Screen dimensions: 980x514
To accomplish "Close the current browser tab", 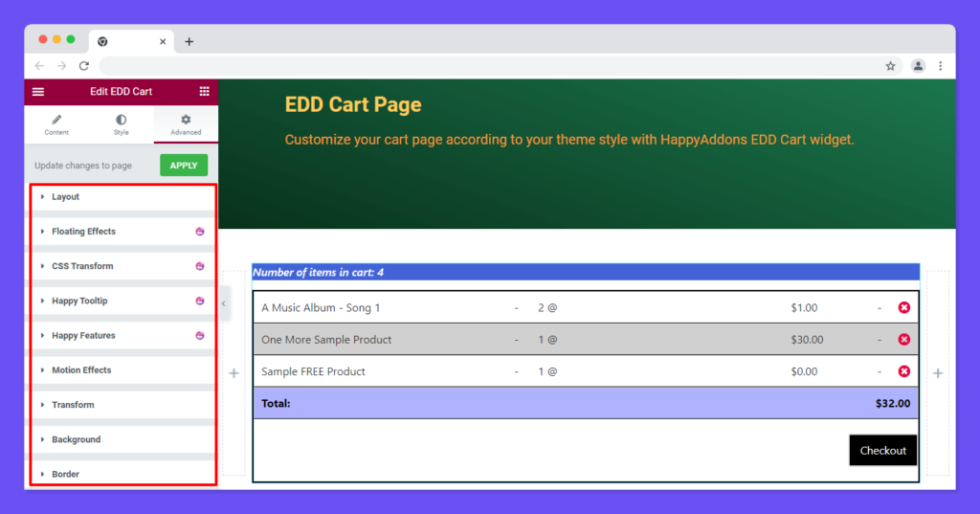I will pos(163,41).
